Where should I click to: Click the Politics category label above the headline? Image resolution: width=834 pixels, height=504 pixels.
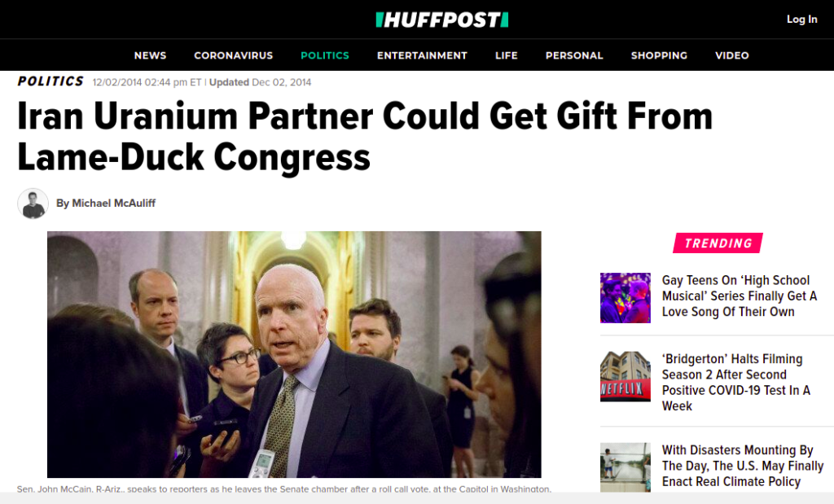pos(50,81)
